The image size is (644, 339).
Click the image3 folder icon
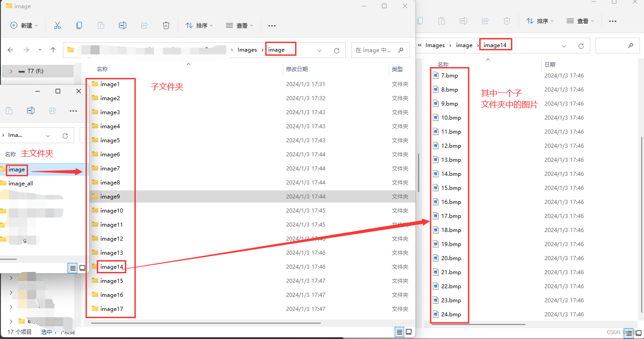click(95, 112)
